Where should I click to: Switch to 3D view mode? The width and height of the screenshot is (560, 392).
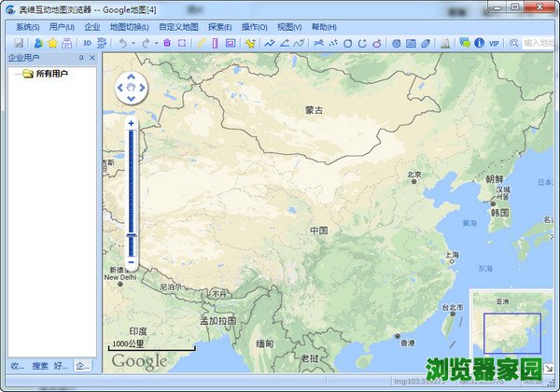[x=88, y=43]
